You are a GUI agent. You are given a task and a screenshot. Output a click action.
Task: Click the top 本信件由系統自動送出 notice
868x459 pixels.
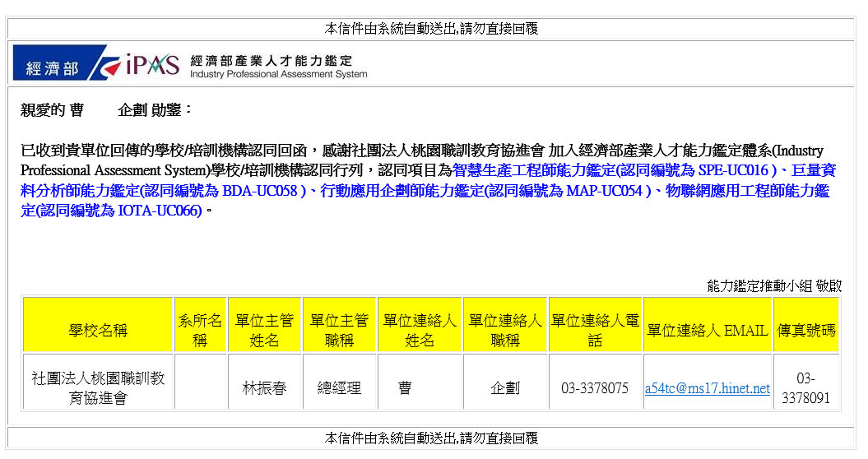tap(431, 28)
